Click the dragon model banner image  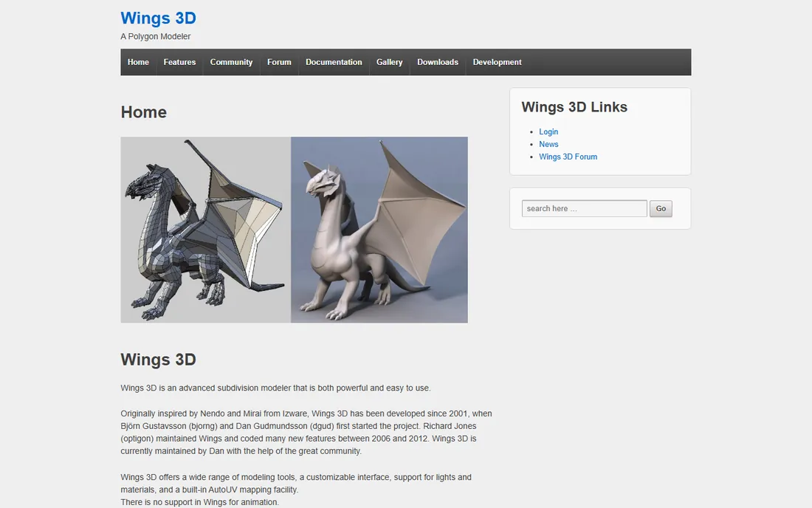(x=294, y=230)
